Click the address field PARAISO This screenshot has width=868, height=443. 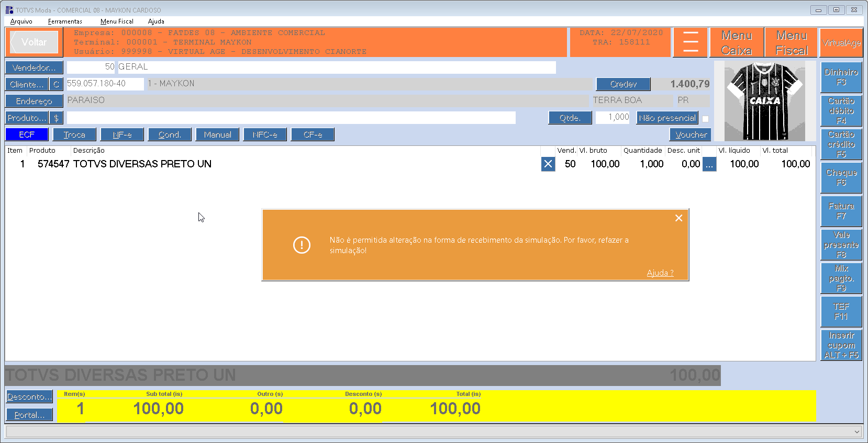tap(328, 101)
